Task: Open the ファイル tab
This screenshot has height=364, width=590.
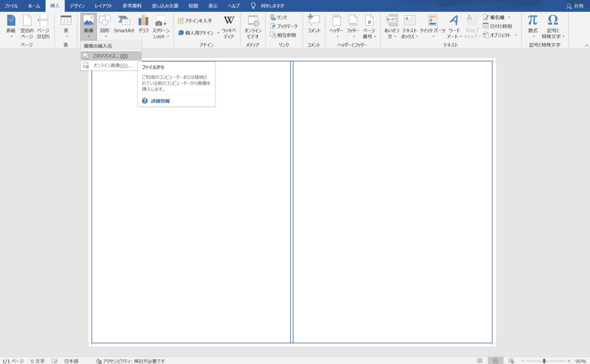Action: [11, 6]
